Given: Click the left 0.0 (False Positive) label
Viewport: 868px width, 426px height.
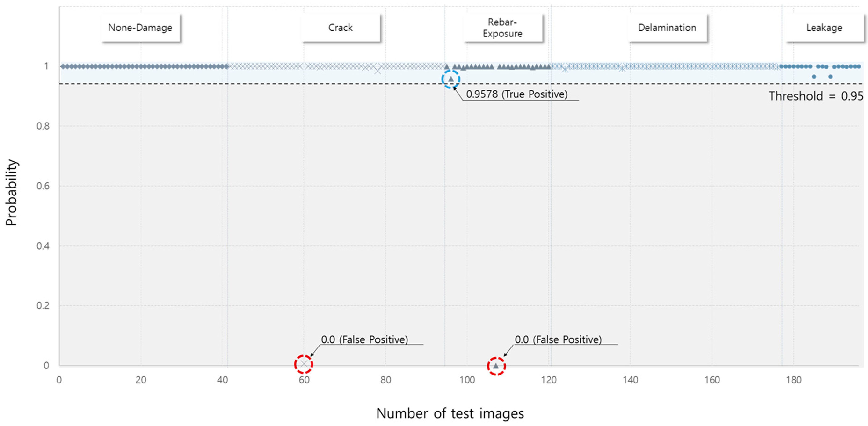Looking at the screenshot, I should click(364, 339).
